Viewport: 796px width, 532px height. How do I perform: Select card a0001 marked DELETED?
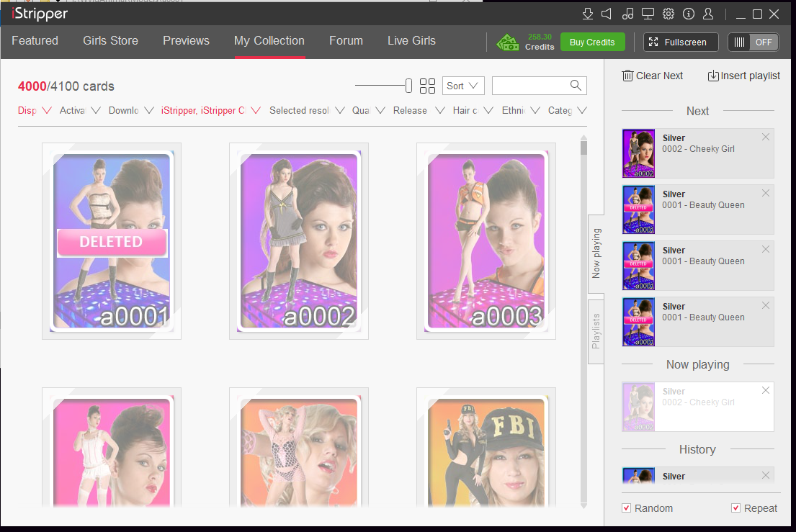coord(112,241)
